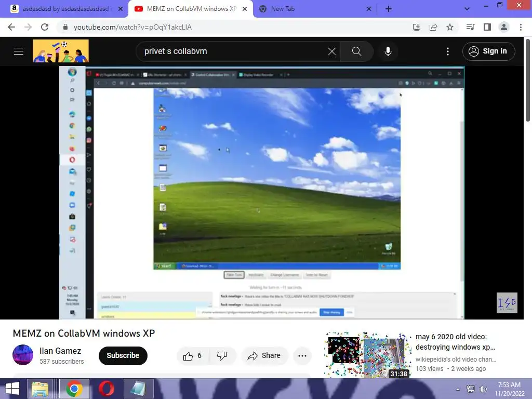Click the YouTube search box text
Image resolution: width=532 pixels, height=399 pixels.
176,51
